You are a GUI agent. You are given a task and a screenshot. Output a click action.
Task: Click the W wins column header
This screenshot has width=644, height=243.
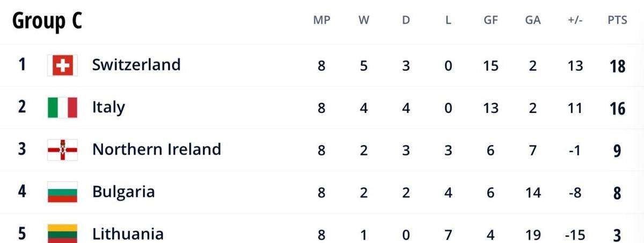pyautogui.click(x=364, y=20)
